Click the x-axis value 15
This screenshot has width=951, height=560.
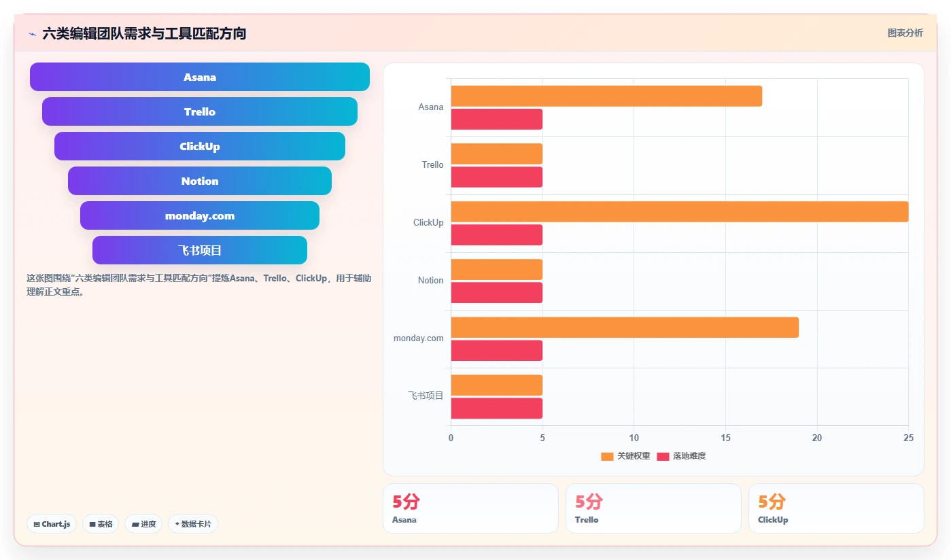725,438
